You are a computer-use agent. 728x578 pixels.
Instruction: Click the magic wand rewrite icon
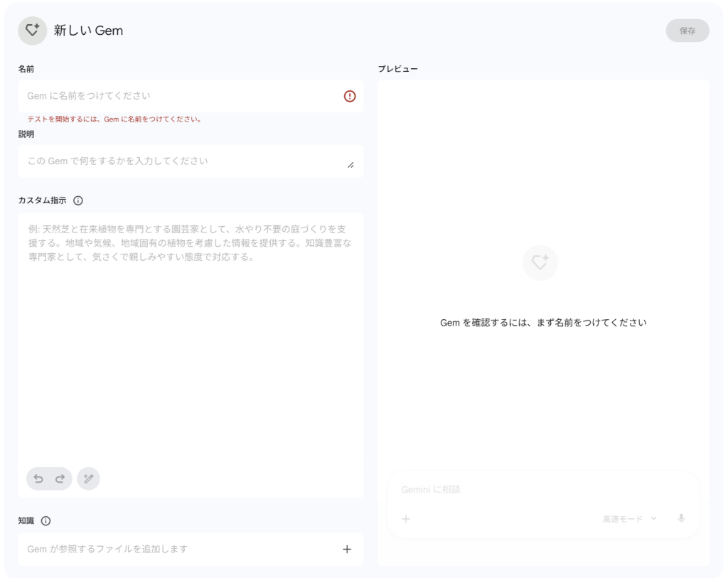89,478
